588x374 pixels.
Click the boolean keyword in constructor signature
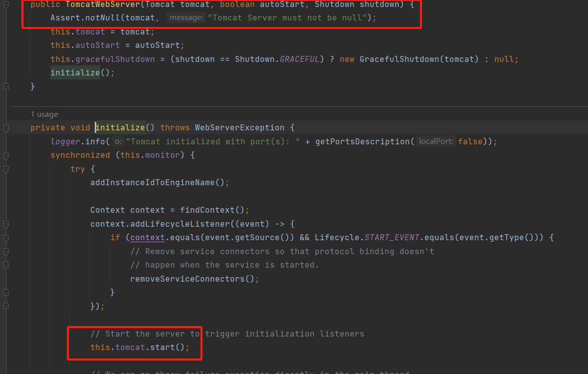(x=237, y=4)
